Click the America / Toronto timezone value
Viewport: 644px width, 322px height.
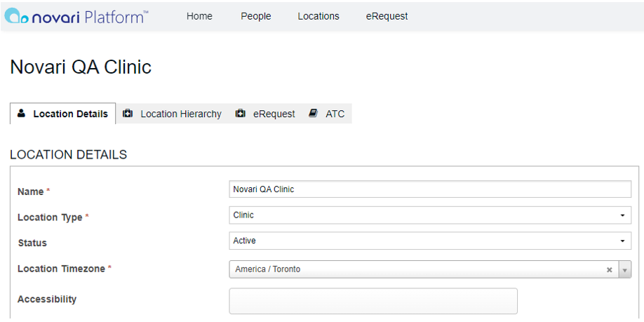click(x=268, y=269)
